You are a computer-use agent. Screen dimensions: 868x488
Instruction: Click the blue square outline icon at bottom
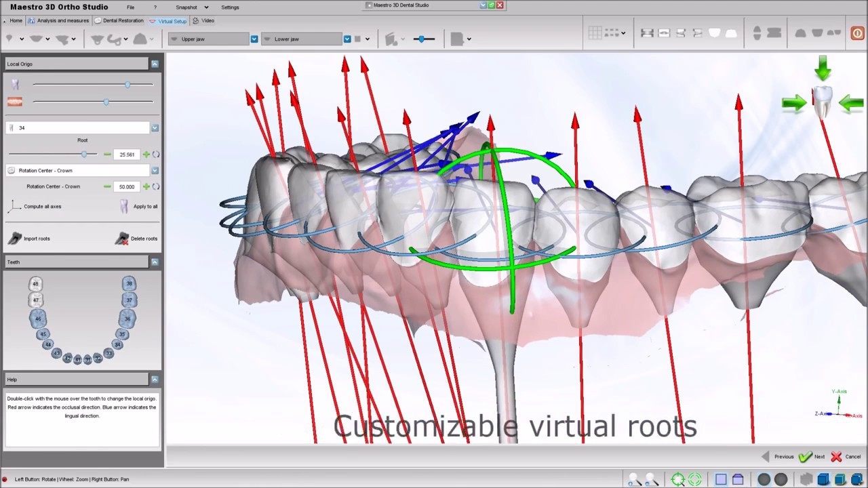(x=721, y=479)
